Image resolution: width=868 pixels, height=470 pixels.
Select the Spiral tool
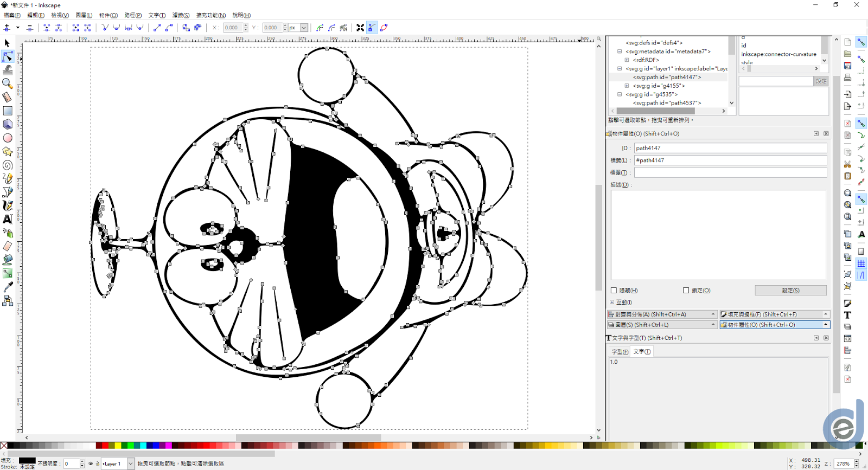coord(8,165)
